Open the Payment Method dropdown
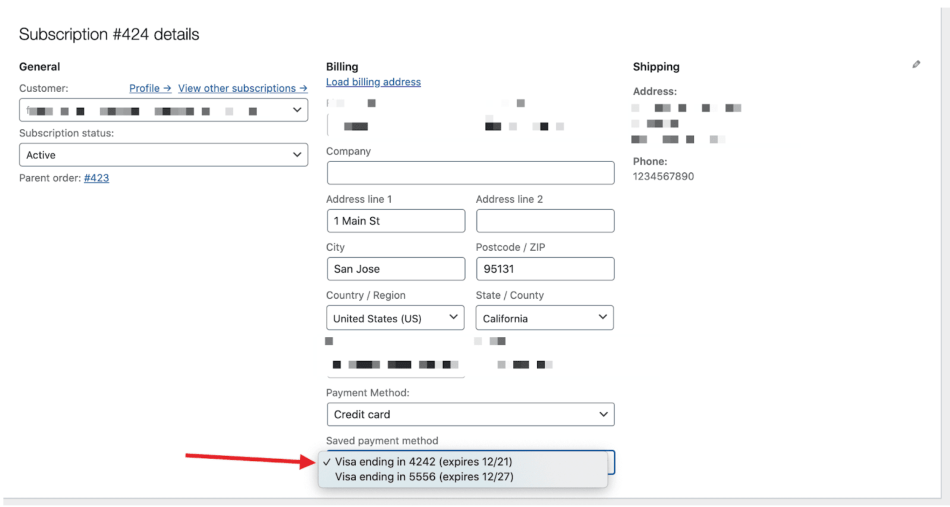 point(470,414)
